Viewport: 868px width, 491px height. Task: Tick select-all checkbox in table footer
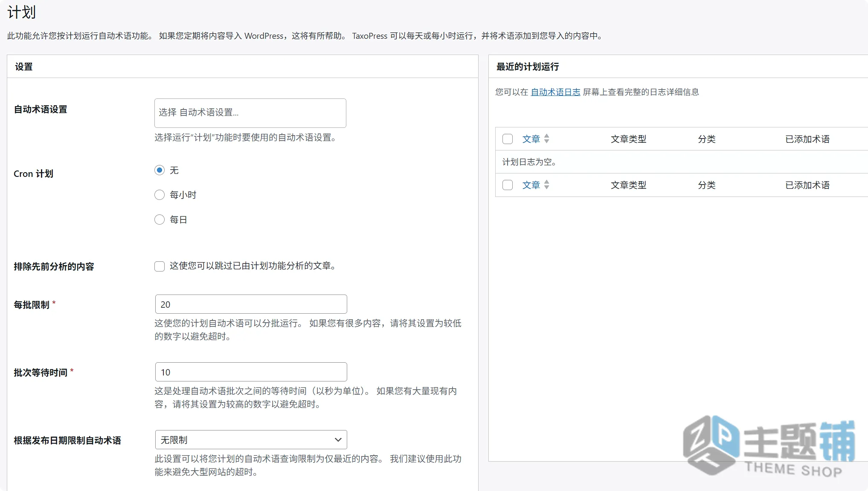[x=508, y=185]
